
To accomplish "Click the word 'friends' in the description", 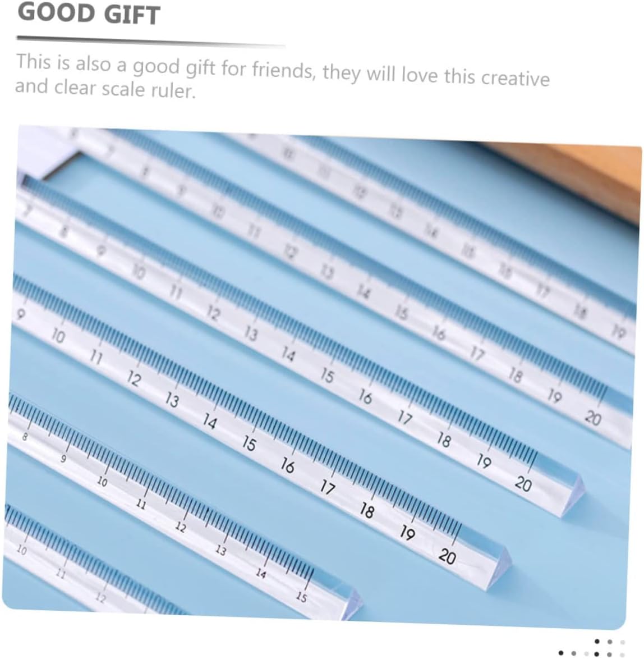I will click(283, 70).
